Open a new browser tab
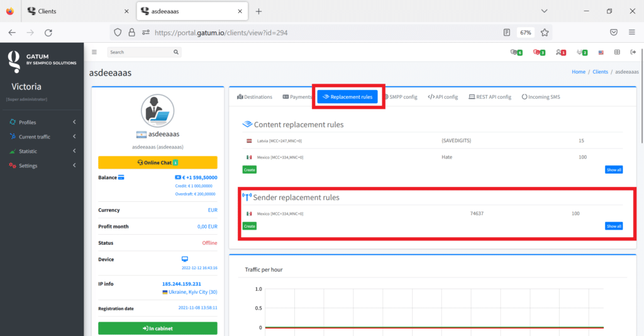 (258, 11)
